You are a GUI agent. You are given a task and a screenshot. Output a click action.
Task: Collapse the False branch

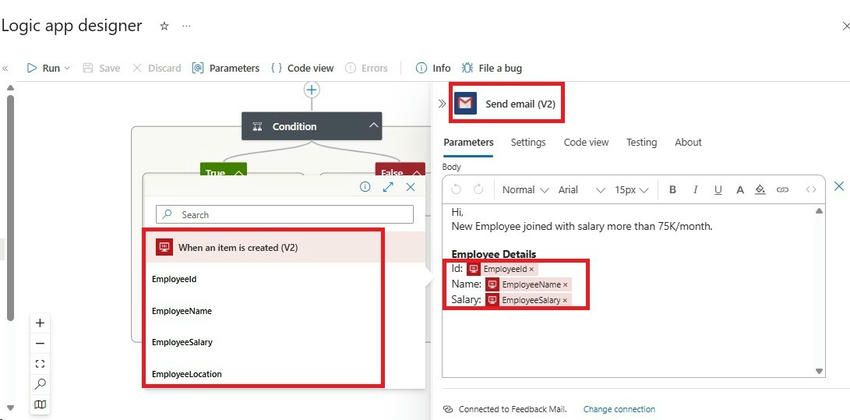(416, 172)
